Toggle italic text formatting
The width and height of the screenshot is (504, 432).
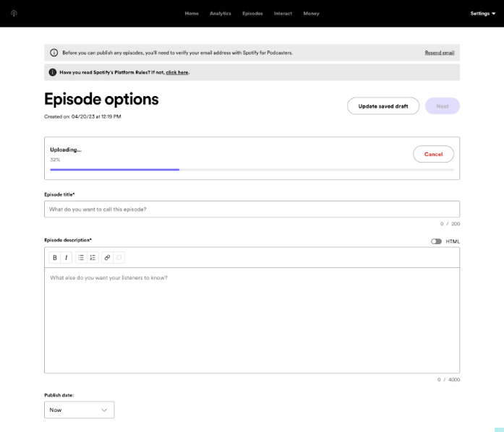[67, 257]
